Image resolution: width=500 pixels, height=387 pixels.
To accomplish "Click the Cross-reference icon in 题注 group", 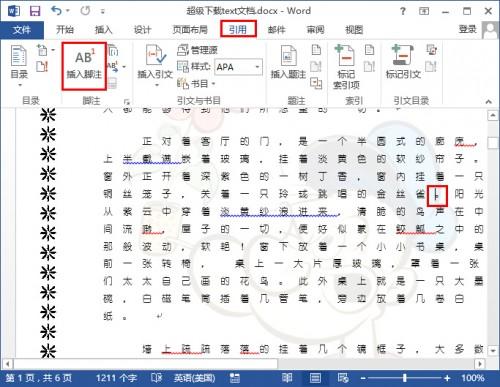I will pyautogui.click(x=316, y=83).
